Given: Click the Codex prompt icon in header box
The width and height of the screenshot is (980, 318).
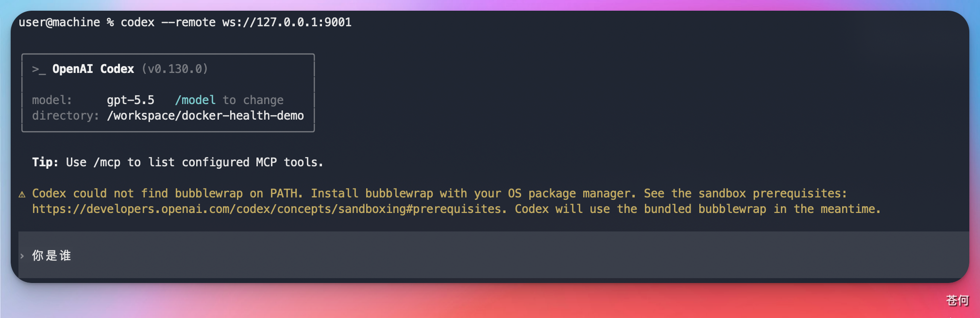Looking at the screenshot, I should coord(39,70).
